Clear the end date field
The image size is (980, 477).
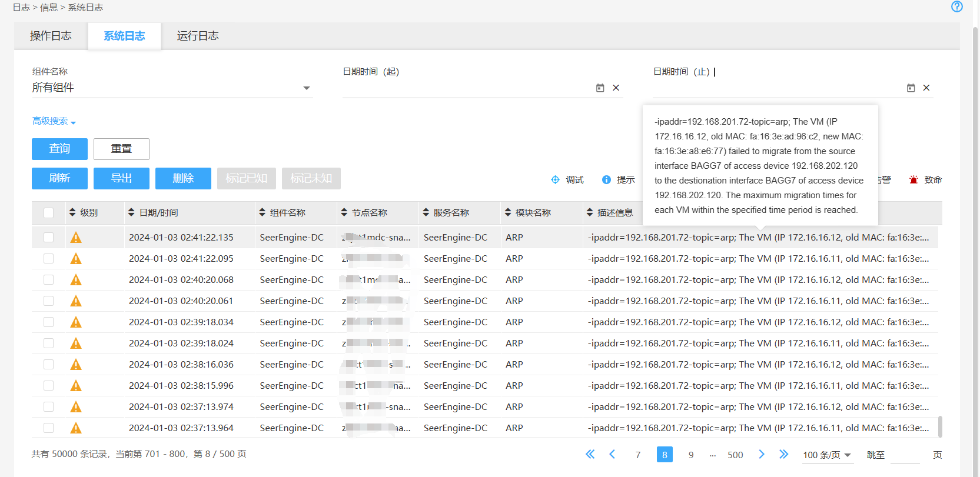(x=926, y=88)
